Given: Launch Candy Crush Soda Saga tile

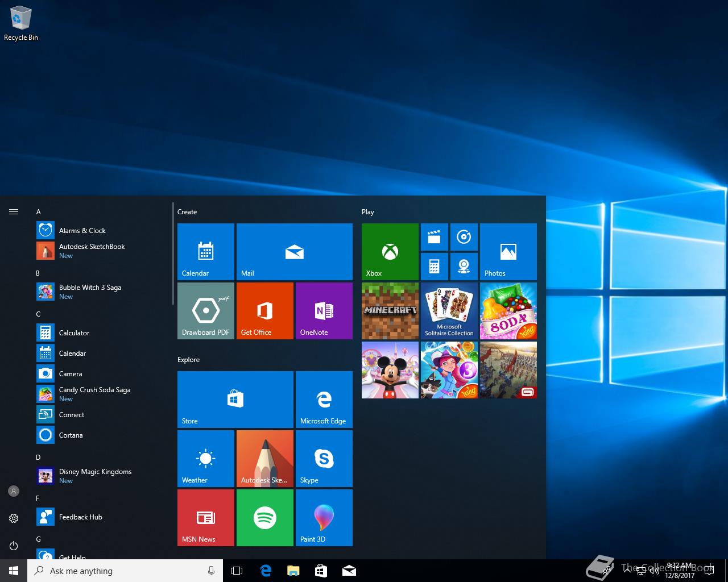Looking at the screenshot, I should coord(508,311).
